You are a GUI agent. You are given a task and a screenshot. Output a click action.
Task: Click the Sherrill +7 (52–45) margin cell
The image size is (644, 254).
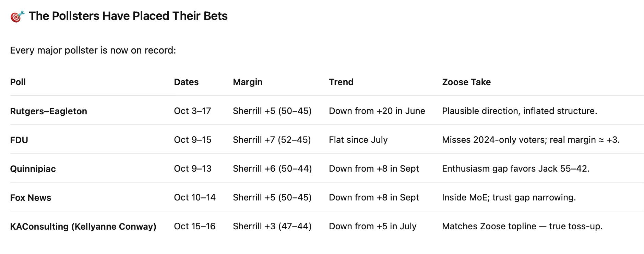click(x=272, y=140)
